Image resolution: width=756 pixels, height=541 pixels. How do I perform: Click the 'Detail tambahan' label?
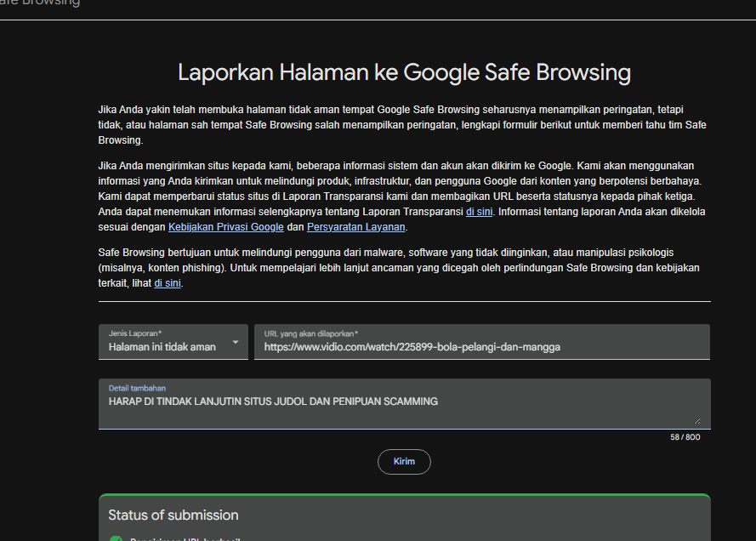pos(138,388)
